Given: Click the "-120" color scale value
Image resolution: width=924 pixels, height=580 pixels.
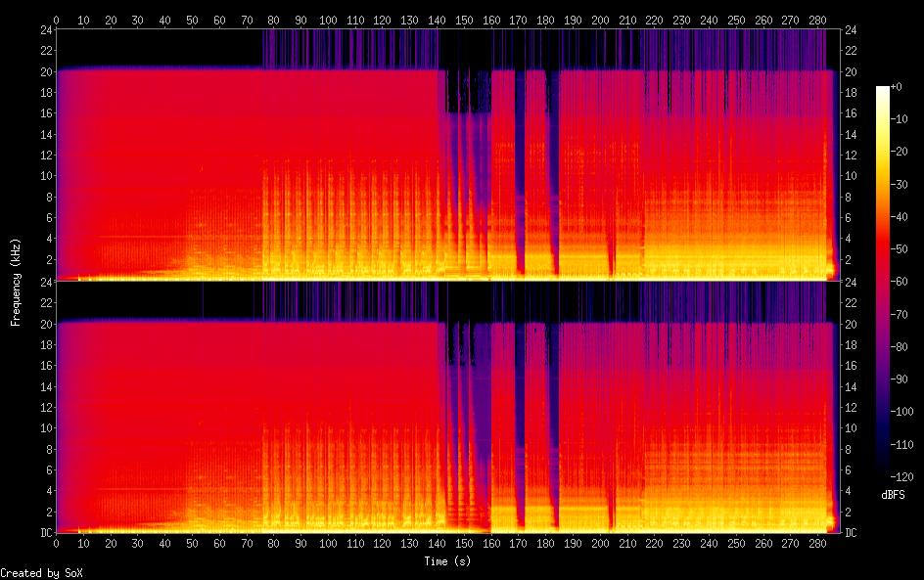Looking at the screenshot, I should (901, 477).
